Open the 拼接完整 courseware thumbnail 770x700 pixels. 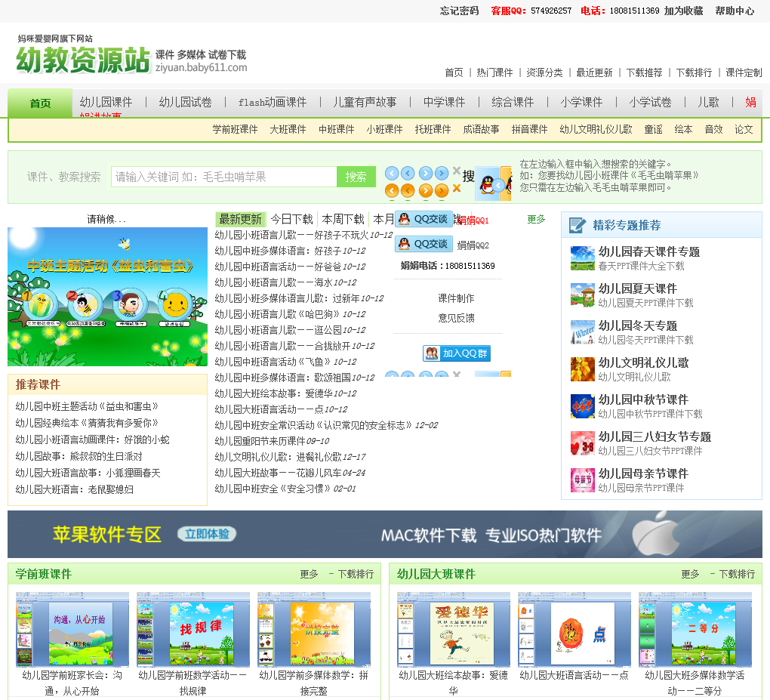point(314,629)
